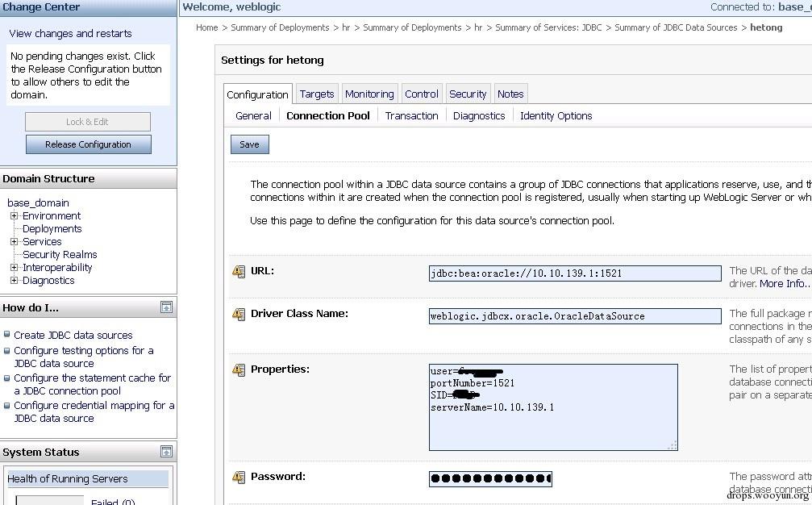Viewport: 812px width, 505px height.
Task: Go to Summary of JDBC Data Sources breadcrumb
Action: pyautogui.click(x=676, y=27)
